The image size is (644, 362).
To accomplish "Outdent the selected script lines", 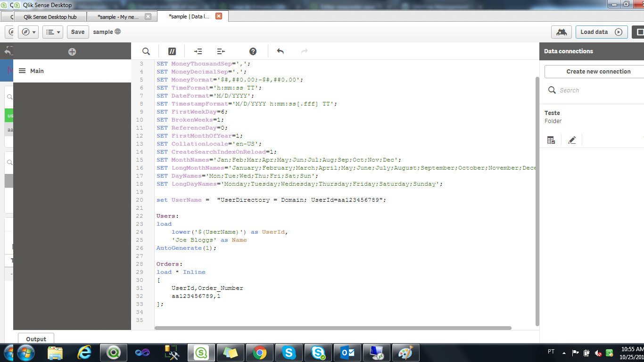I will pyautogui.click(x=221, y=51).
